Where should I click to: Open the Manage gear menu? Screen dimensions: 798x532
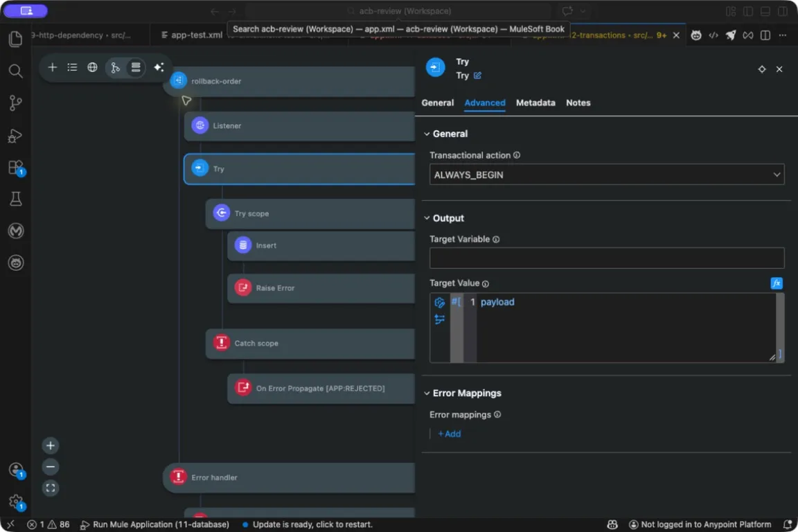point(16,502)
